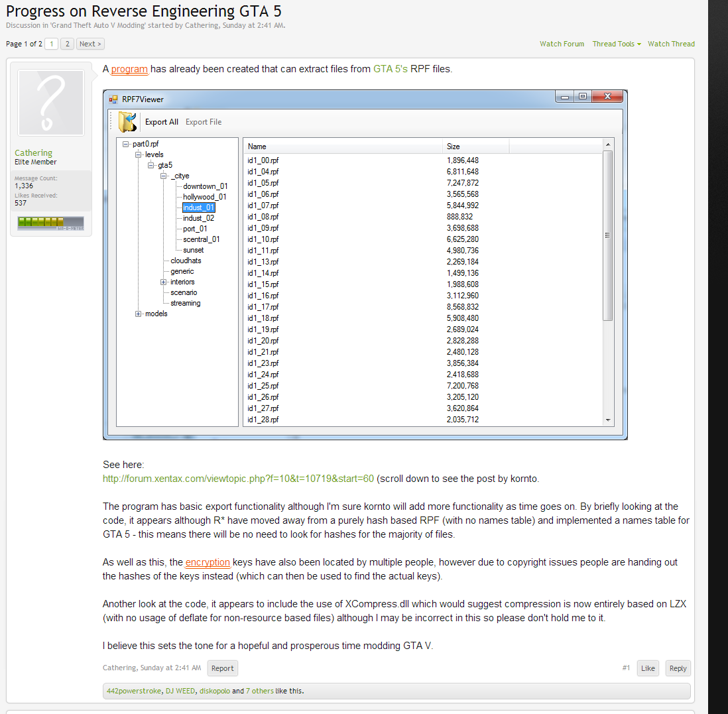Select the generic tree folder
The height and width of the screenshot is (714, 728).
(x=182, y=272)
